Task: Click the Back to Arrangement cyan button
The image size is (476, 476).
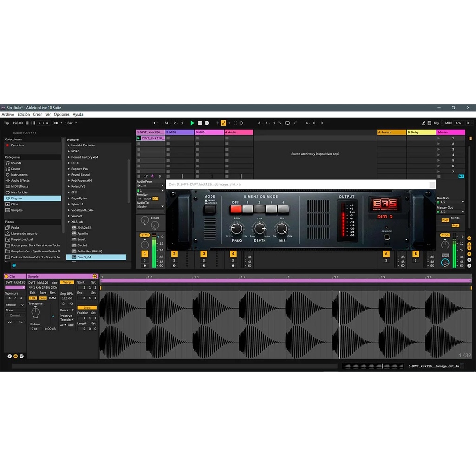Action: (461, 176)
